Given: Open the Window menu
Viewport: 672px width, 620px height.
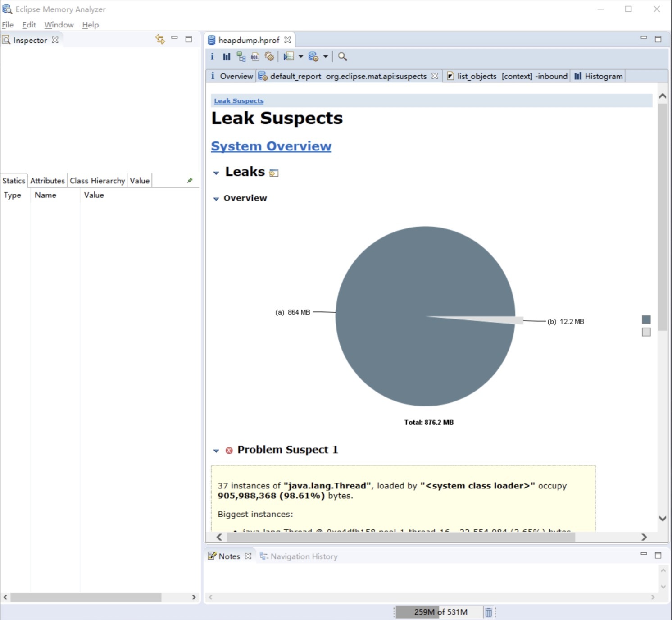Looking at the screenshot, I should [x=59, y=25].
